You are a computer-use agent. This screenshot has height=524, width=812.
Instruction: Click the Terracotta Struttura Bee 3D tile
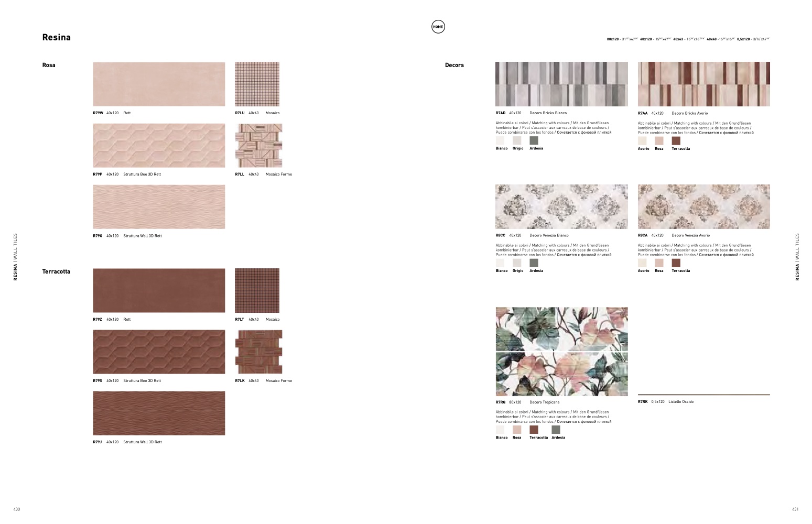click(x=159, y=352)
